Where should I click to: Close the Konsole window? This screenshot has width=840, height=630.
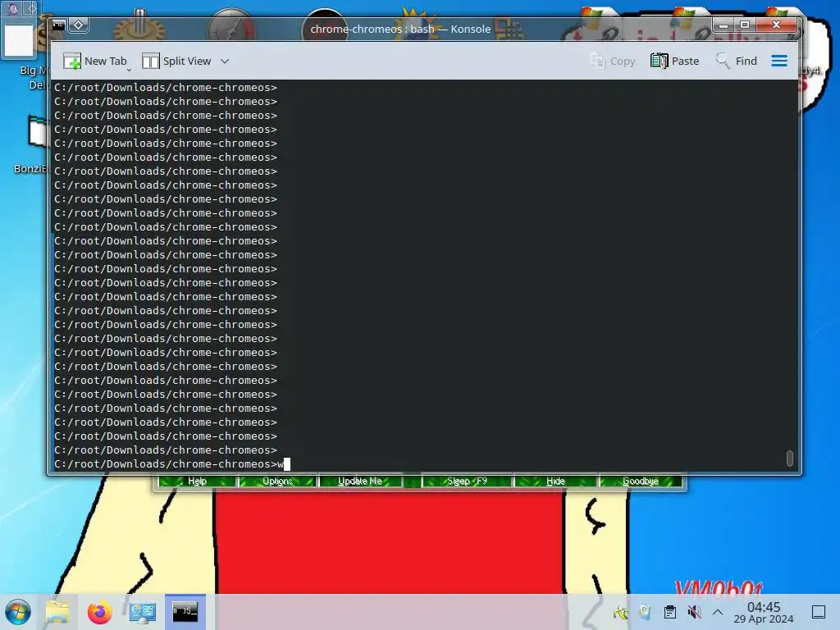(776, 25)
